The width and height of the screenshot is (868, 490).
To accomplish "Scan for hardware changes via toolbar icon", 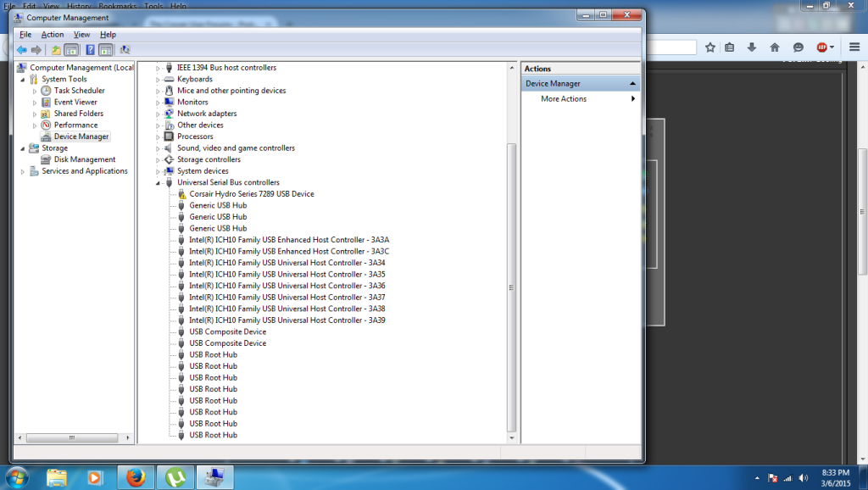I will click(125, 50).
